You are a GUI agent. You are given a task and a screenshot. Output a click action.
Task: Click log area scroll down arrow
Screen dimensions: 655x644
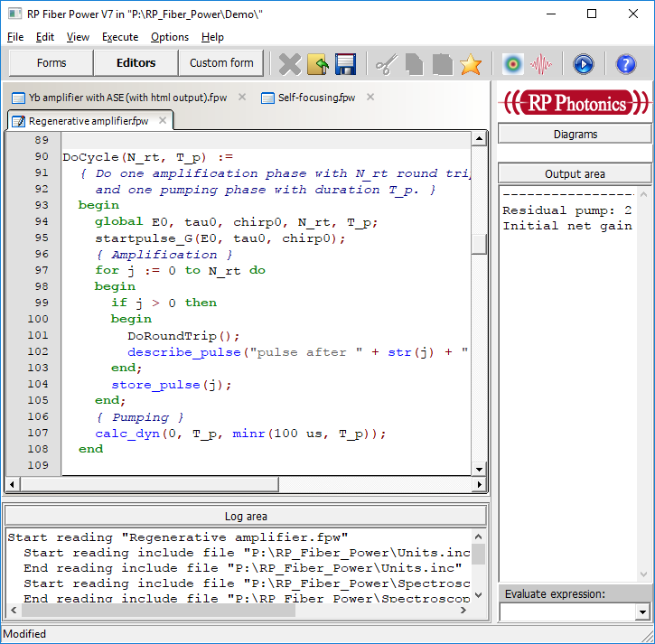tap(478, 594)
